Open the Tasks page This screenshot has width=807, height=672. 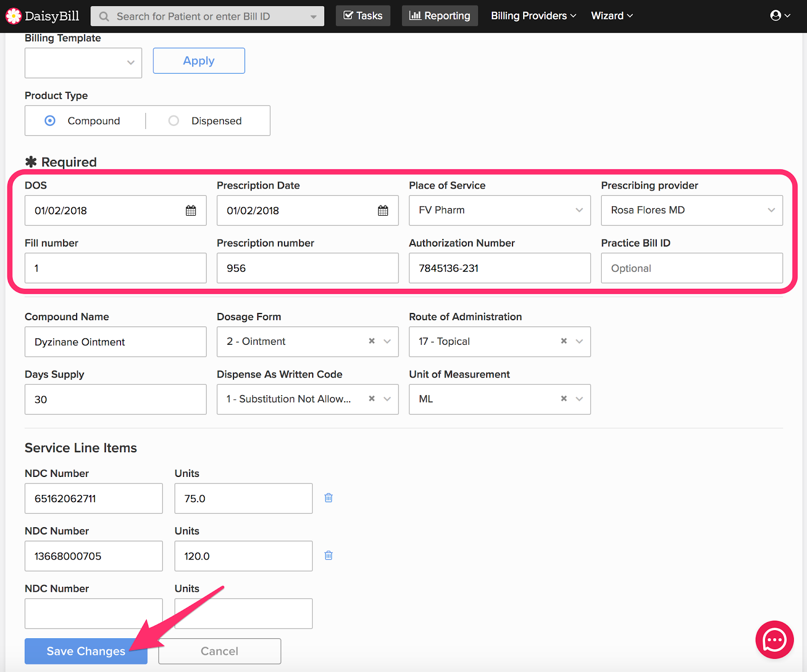point(363,16)
